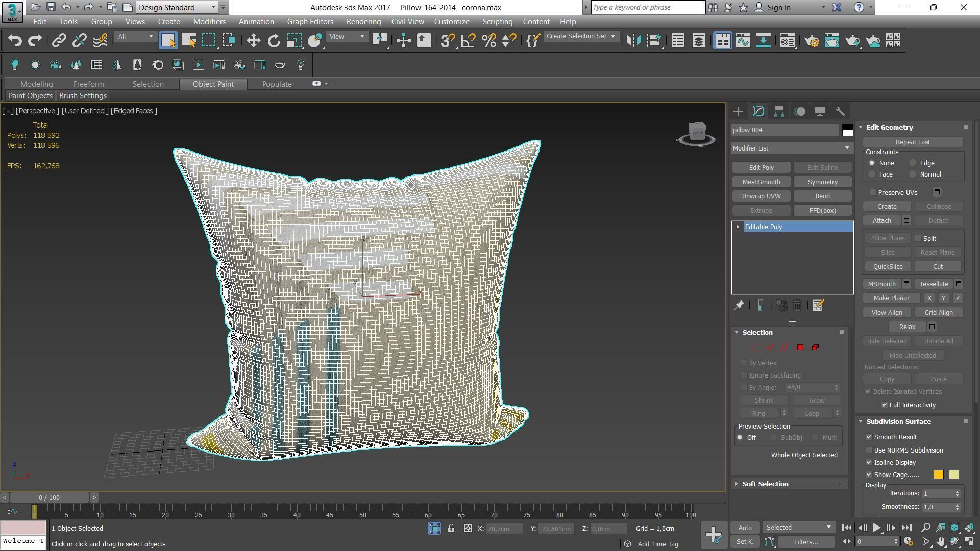Switch to the Utilities command panel
980x551 pixels.
(x=840, y=111)
